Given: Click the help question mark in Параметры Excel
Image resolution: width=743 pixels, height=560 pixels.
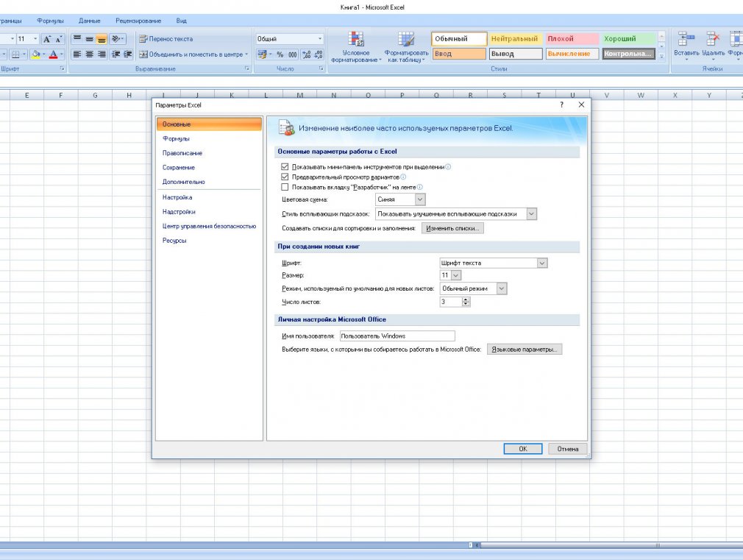Looking at the screenshot, I should [x=561, y=104].
